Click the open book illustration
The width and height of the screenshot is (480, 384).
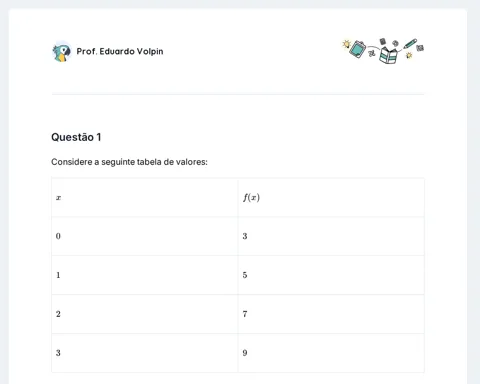(388, 55)
